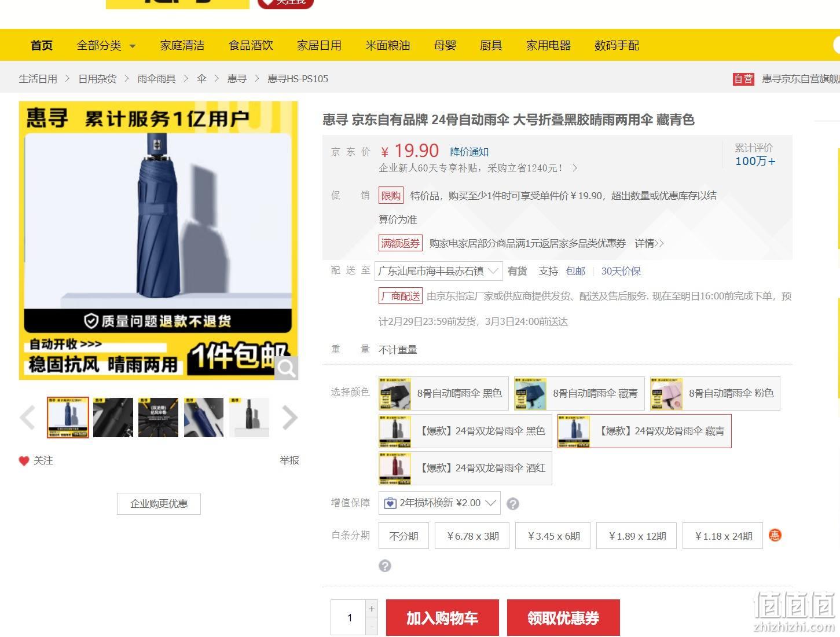The image size is (840, 637).
Task: Click the 自营 red badge
Action: coord(743,79)
